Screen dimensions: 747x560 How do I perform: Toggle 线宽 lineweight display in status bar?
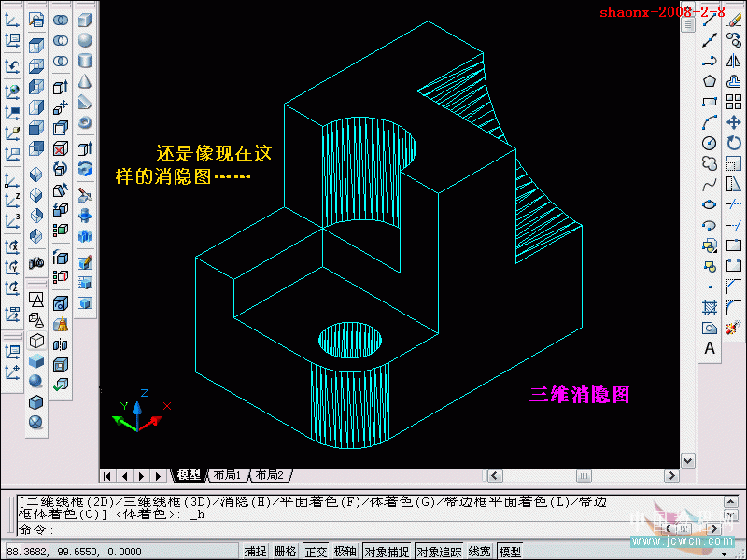479,552
